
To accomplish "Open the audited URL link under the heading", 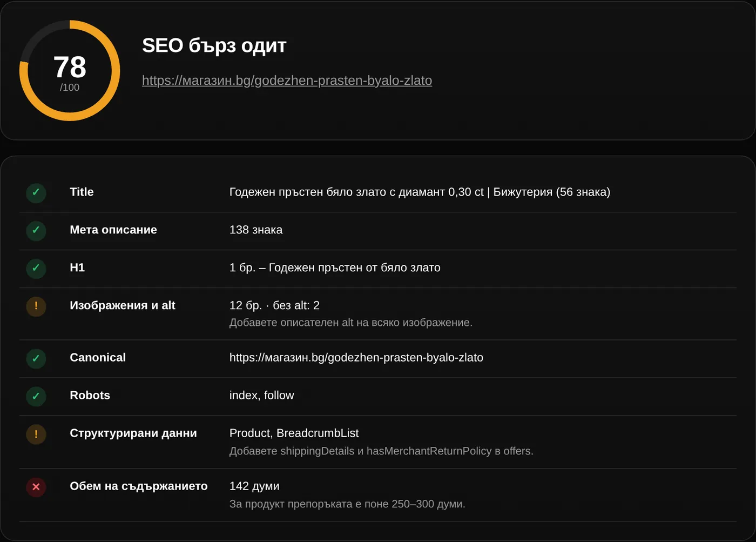I will [x=287, y=81].
